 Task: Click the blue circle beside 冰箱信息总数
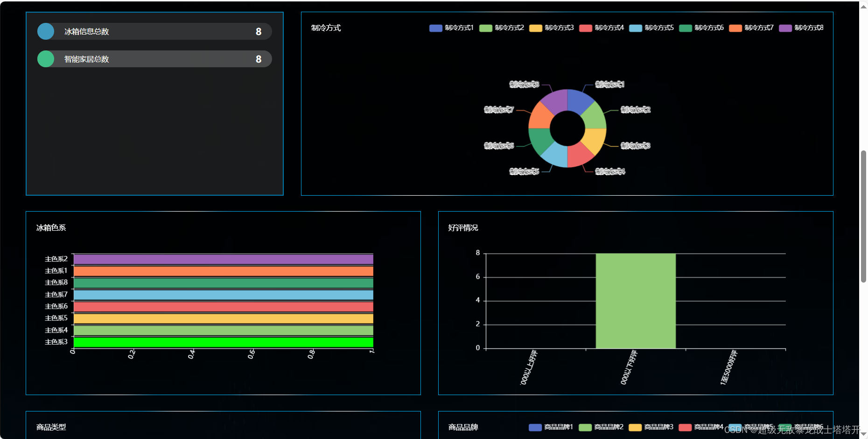coord(46,31)
